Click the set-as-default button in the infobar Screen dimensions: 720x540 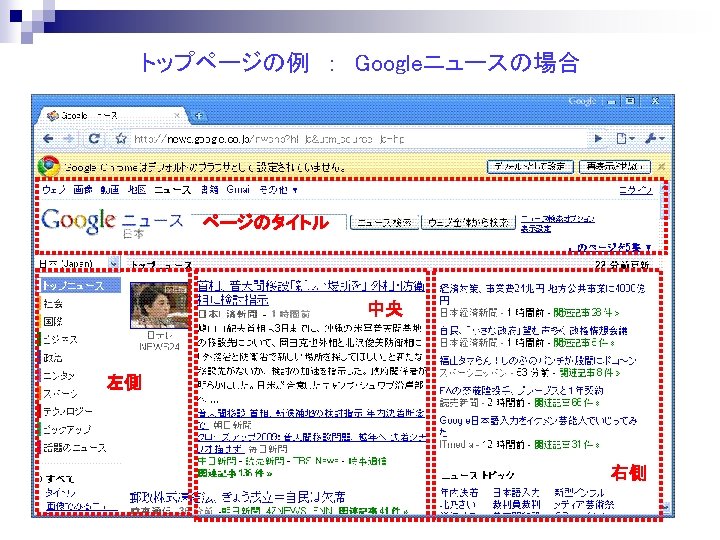coord(530,166)
